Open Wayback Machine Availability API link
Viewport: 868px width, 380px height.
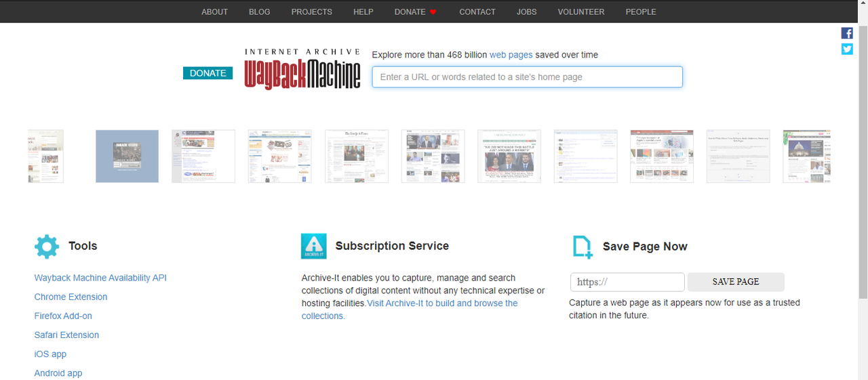tap(100, 278)
